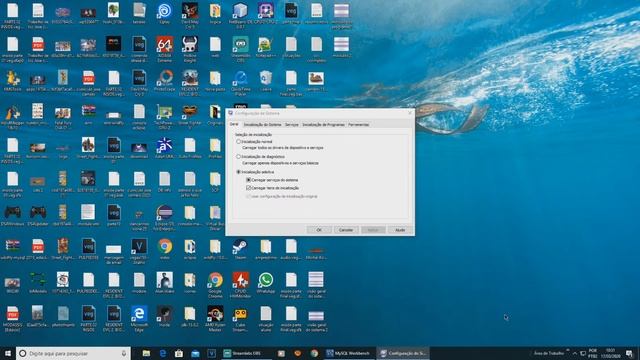640x360 pixels.
Task: Select the Lixeira recycle bin icon
Action: [265, 81]
